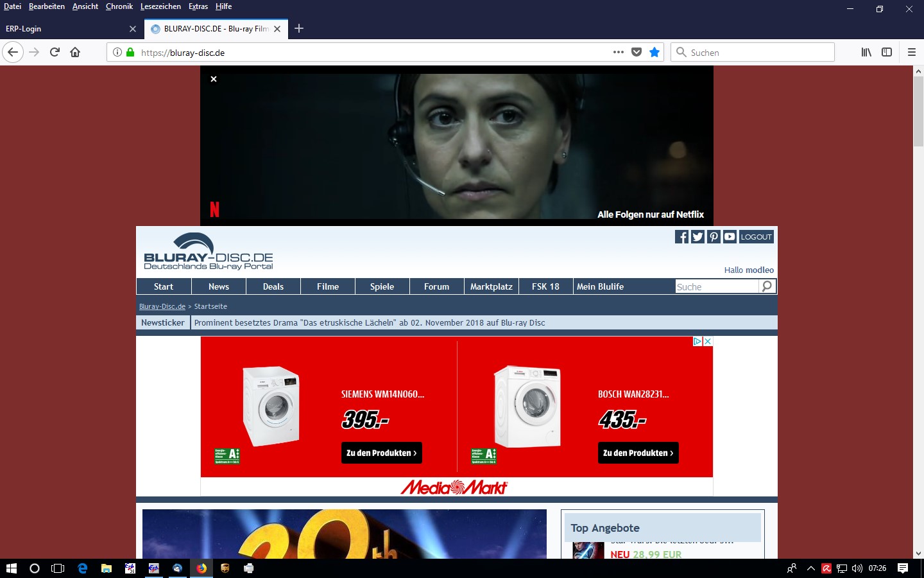924x578 pixels.
Task: Click the vertical page scrollbar thumb
Action: click(x=918, y=111)
